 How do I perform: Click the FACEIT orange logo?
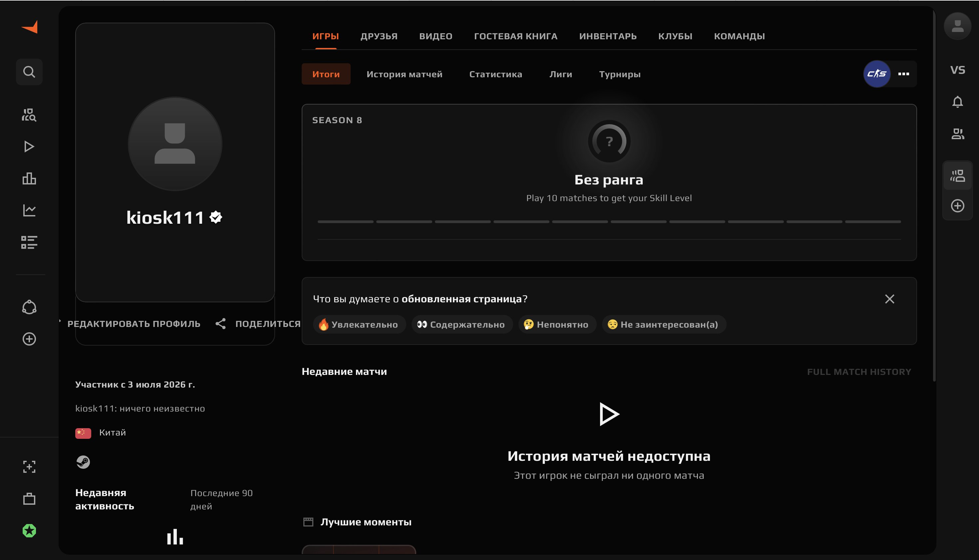[x=30, y=27]
